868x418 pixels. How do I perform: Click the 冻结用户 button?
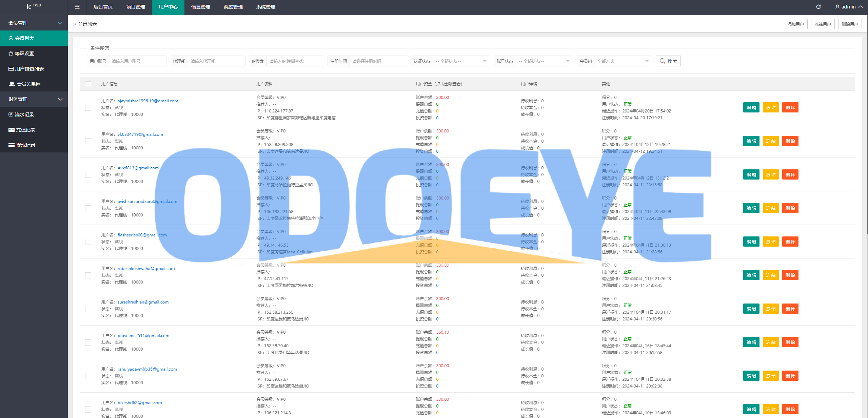(823, 24)
